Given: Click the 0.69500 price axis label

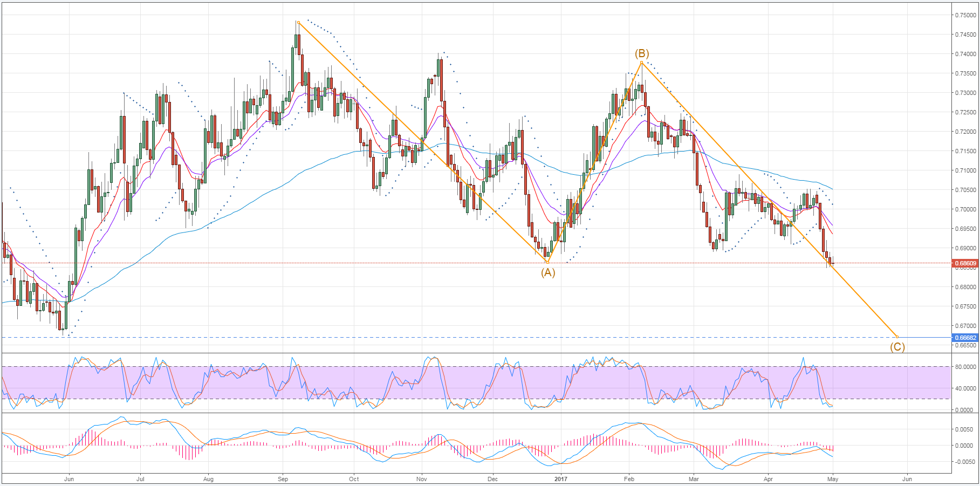Looking at the screenshot, I should click(x=965, y=229).
